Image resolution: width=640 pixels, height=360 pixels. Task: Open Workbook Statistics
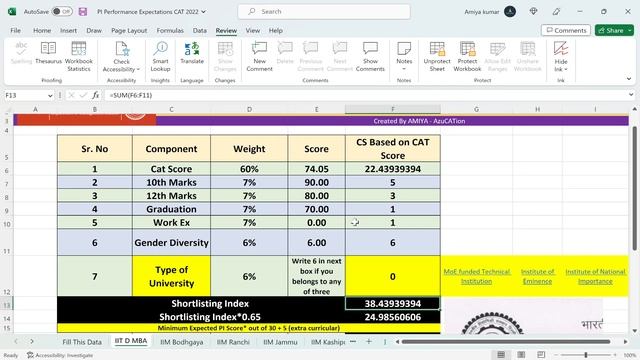tap(79, 56)
